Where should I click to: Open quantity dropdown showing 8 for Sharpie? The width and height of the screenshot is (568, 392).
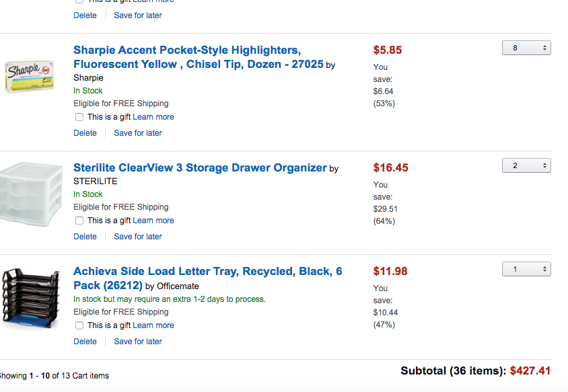pyautogui.click(x=526, y=48)
